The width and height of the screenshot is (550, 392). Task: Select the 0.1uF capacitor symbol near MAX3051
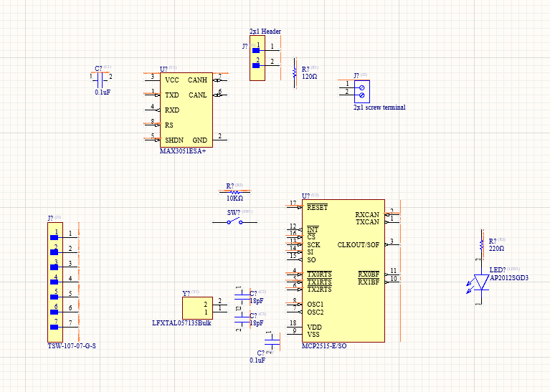pos(100,80)
